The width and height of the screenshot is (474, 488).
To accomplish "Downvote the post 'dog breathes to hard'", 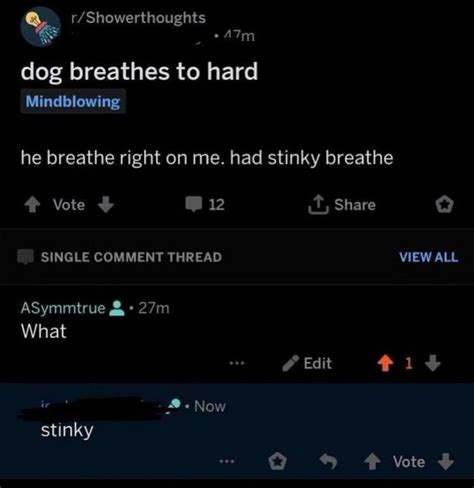I will pos(106,204).
